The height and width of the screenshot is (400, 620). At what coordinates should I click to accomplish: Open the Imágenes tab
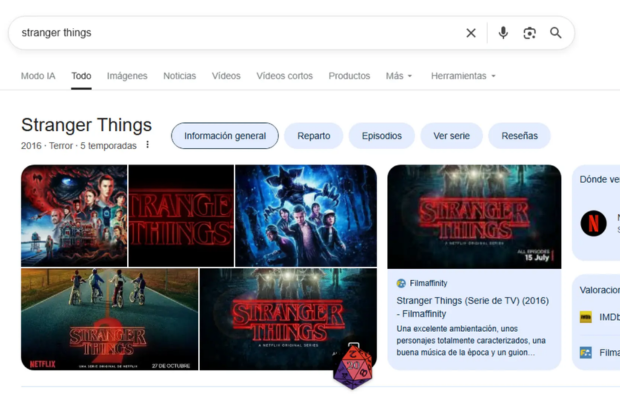pyautogui.click(x=127, y=76)
